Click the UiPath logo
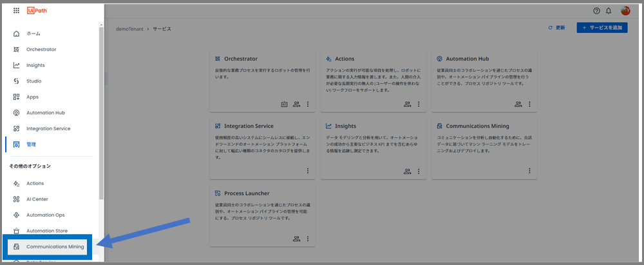644x265 pixels. click(37, 11)
